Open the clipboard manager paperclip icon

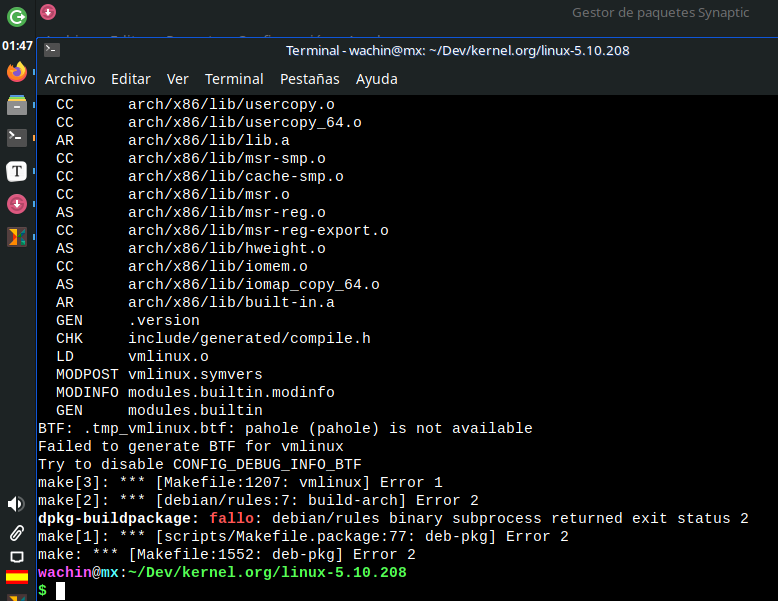point(16,534)
